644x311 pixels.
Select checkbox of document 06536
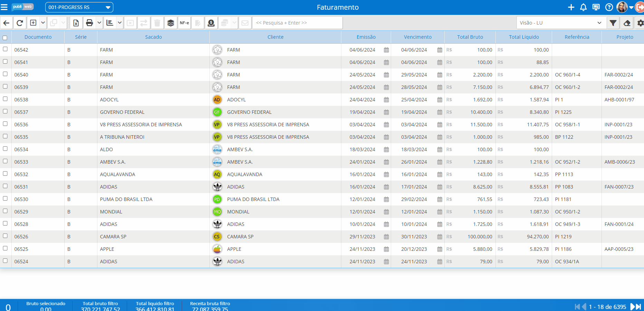coord(5,124)
